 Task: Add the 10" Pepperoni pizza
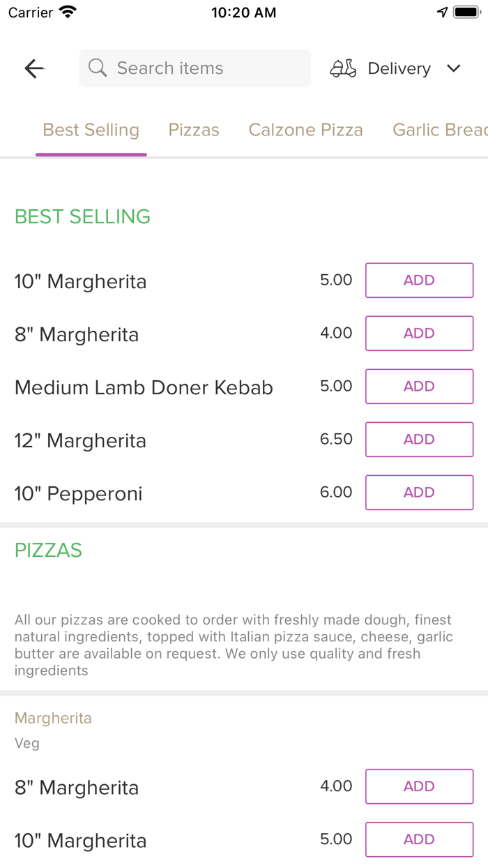(x=419, y=492)
